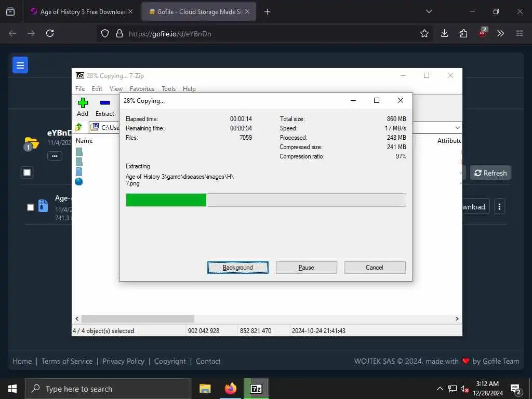The width and height of the screenshot is (532, 399).
Task: Open the Privacy Policy link
Action: click(124, 362)
